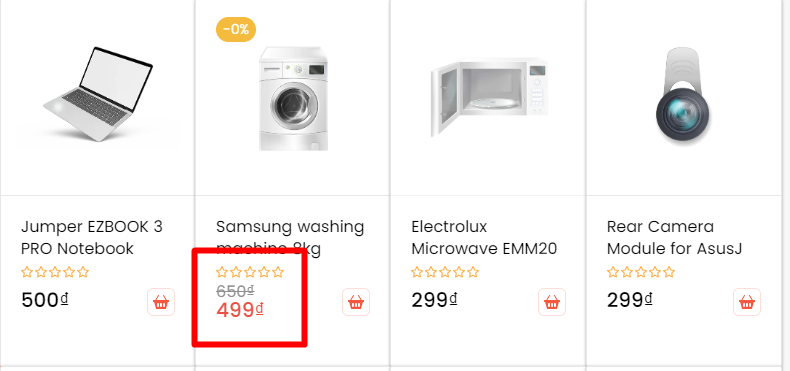Screen dimensions: 790x371
Task: Add Jumper EZBOOK 3 PRO to cart
Action: (x=161, y=302)
